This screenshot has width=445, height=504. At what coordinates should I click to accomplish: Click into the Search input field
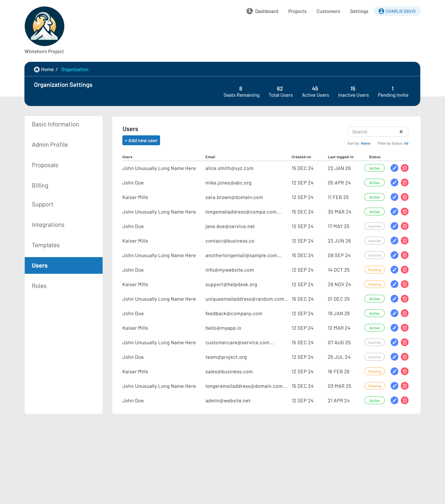[374, 132]
